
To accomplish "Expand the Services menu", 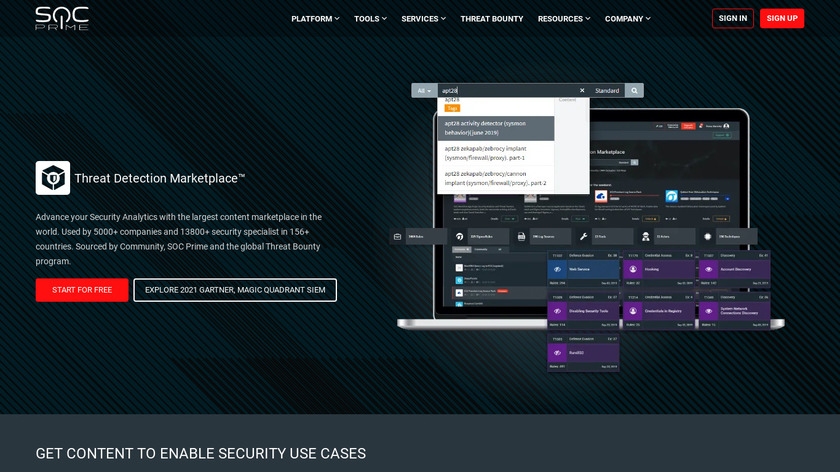I will (x=423, y=19).
